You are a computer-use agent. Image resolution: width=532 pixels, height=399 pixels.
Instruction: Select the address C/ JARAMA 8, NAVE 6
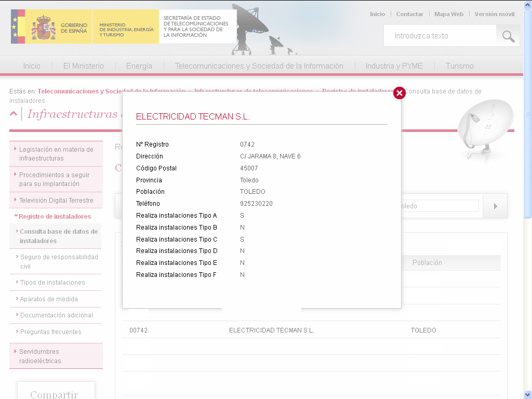(x=270, y=156)
